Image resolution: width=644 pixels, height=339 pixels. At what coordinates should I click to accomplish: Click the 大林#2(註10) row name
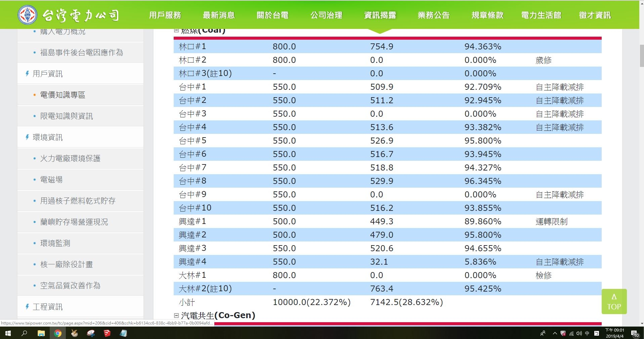coord(205,289)
